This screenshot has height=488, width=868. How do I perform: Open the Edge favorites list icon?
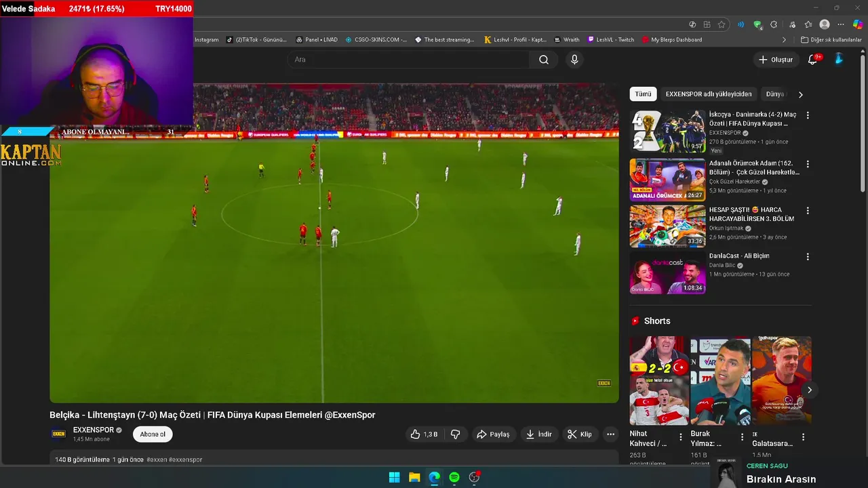coord(808,24)
